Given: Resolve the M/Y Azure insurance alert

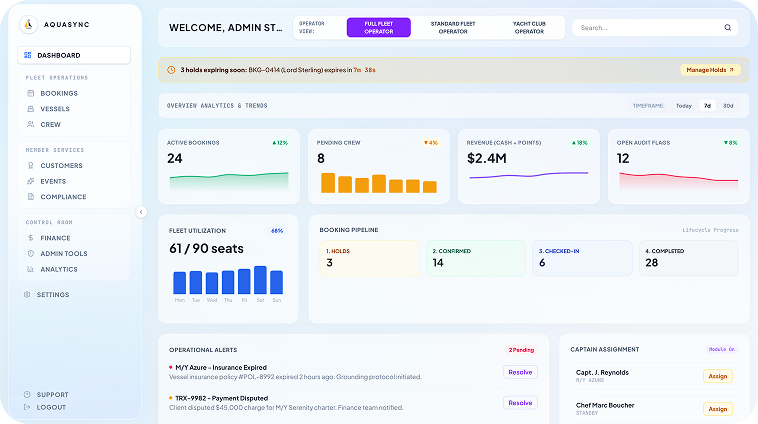Looking at the screenshot, I should (x=520, y=372).
